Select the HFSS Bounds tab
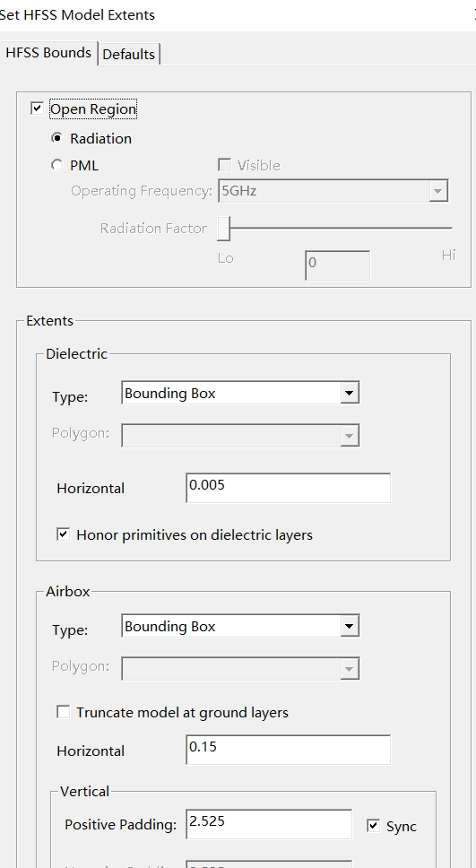Viewport: 476px width, 868px height. point(48,53)
